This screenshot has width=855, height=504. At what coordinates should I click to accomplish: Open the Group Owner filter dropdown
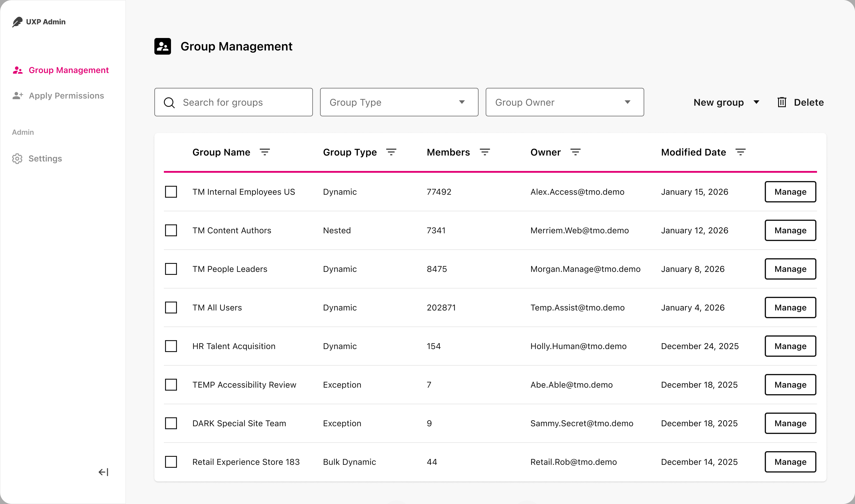(565, 102)
